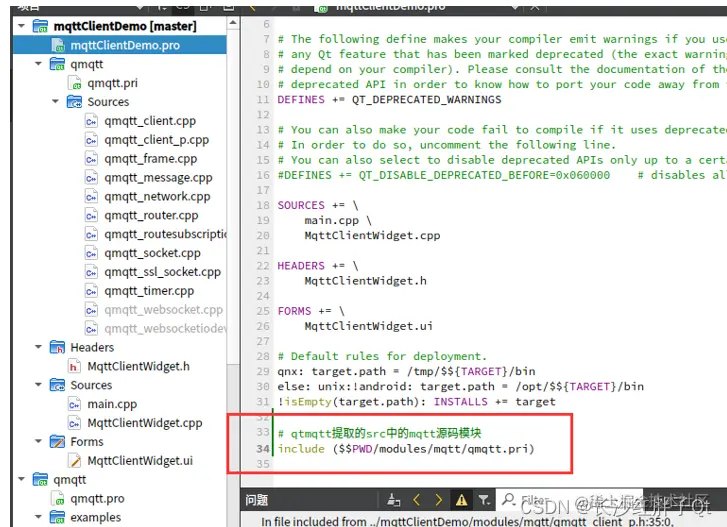Click 'SOURCES += \' in the editor

point(318,205)
